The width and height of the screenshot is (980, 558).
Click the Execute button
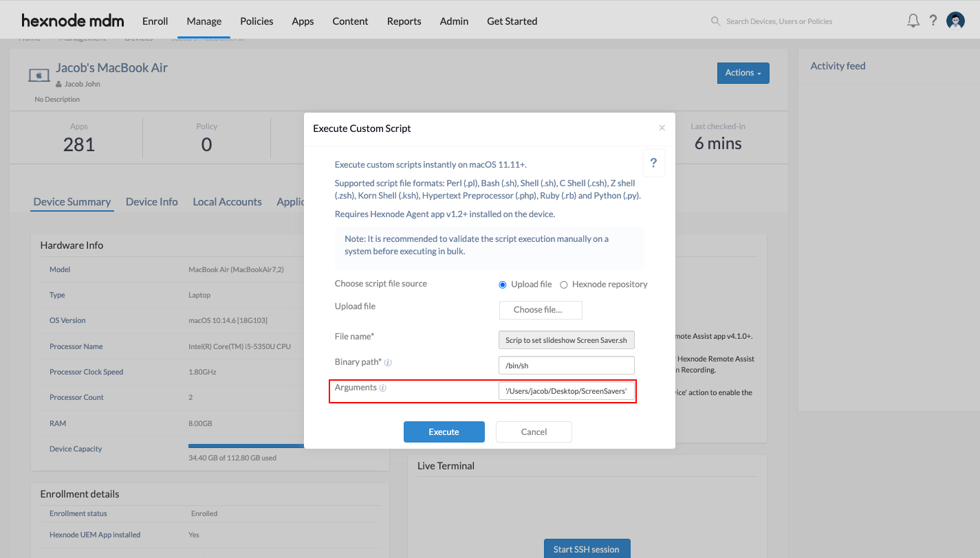(x=444, y=432)
